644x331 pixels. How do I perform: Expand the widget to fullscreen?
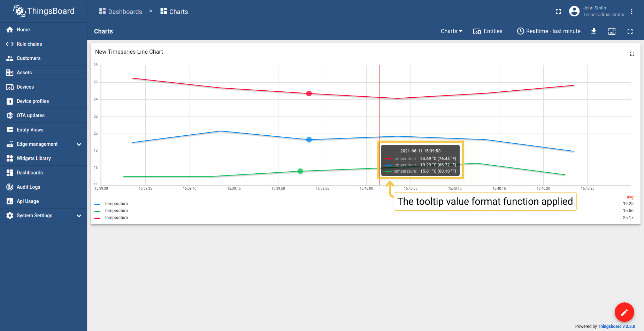[x=632, y=54]
